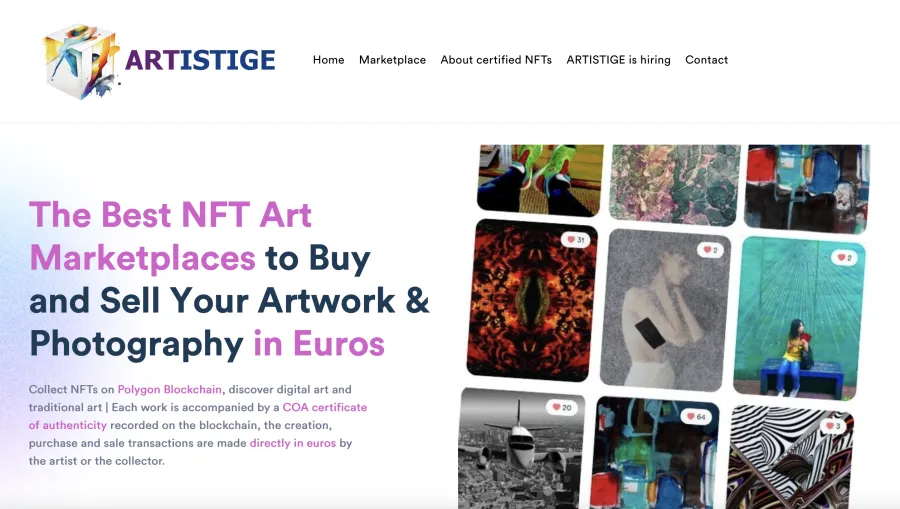Screen dimensions: 900x509
Task: Click the 64 hearts badge on the blue abstract painting
Action: pos(696,417)
